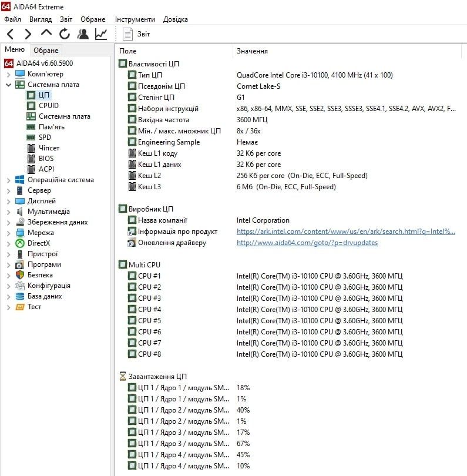The width and height of the screenshot is (467, 476).
Task: Expand the Пристрої tree node
Action: click(8, 254)
